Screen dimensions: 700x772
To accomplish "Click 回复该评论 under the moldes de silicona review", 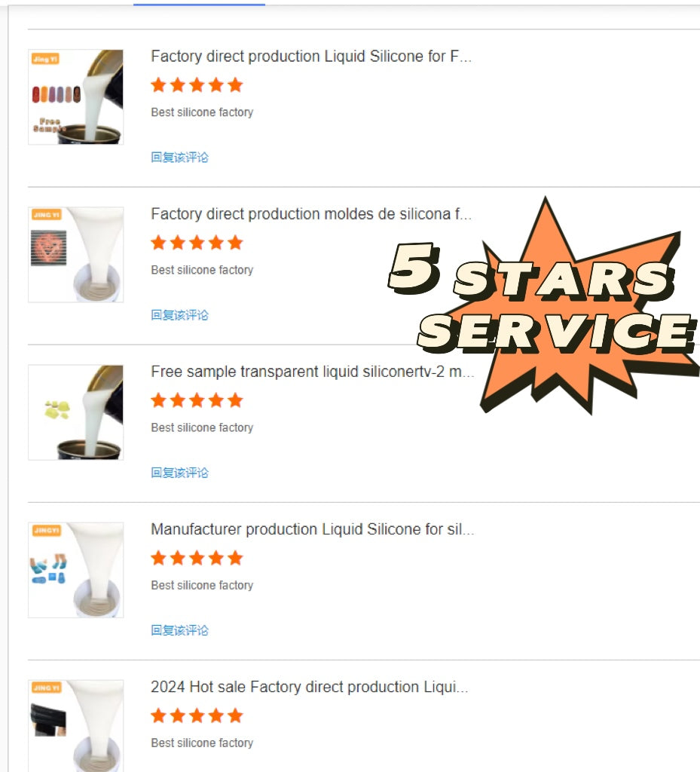I will (x=179, y=315).
